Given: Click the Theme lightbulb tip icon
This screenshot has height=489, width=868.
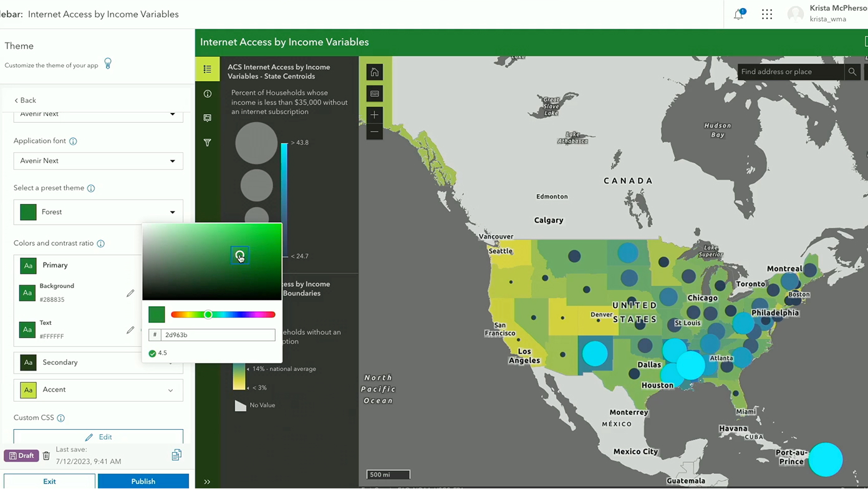Looking at the screenshot, I should [x=108, y=64].
